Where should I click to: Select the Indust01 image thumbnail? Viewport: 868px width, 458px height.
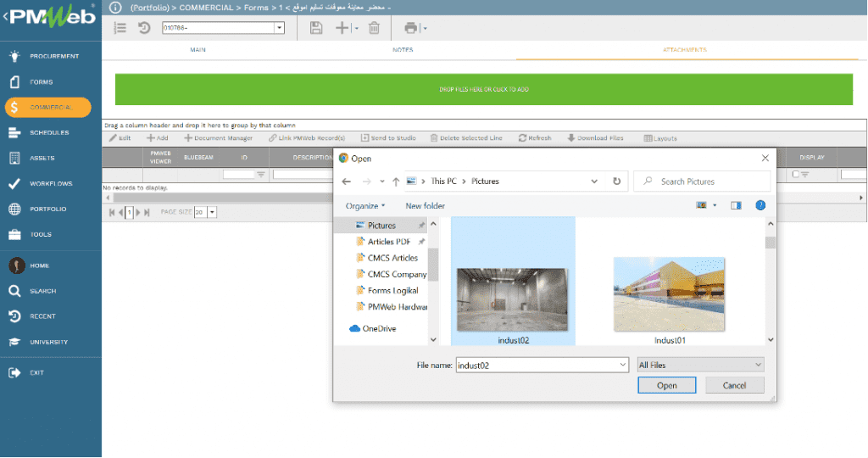[669, 294]
